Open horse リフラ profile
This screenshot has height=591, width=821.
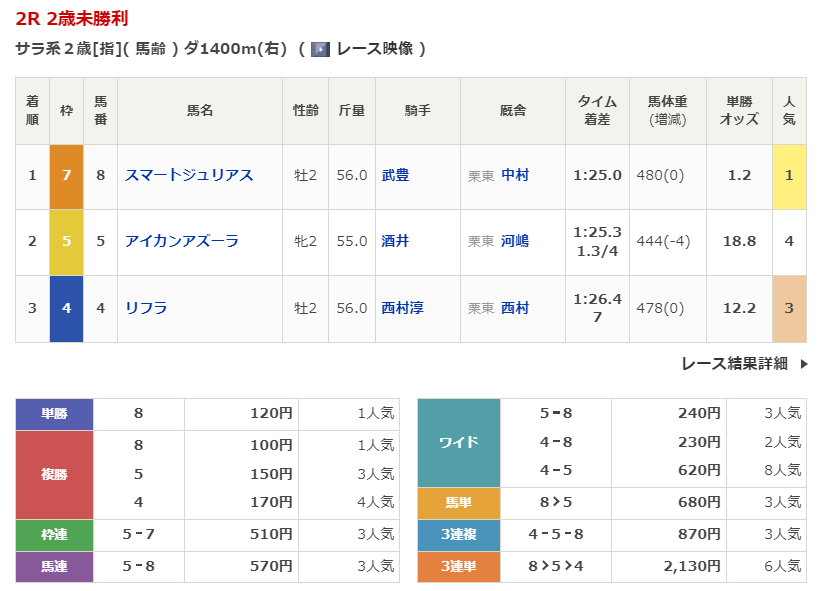[x=146, y=308]
